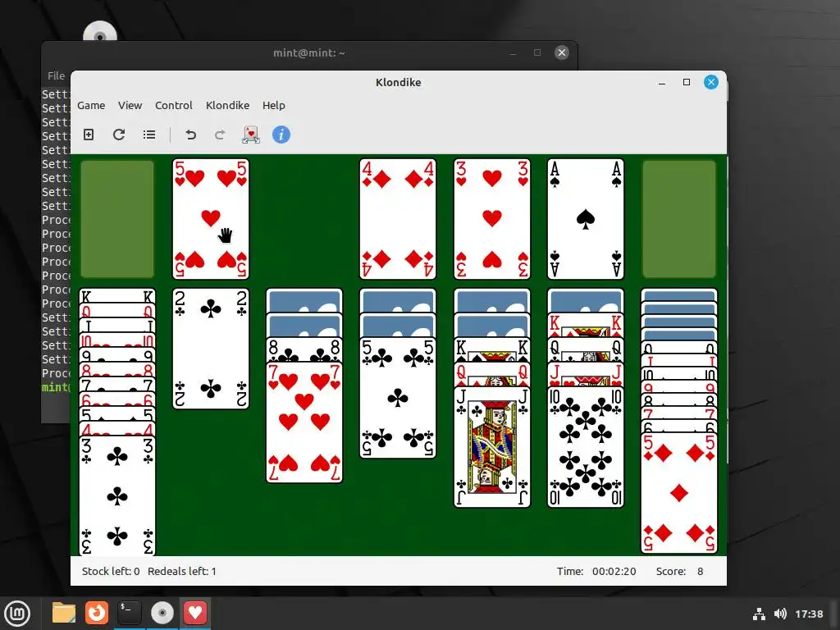The image size is (840, 630).
Task: Select the 5 of hearts waste card
Action: click(211, 218)
